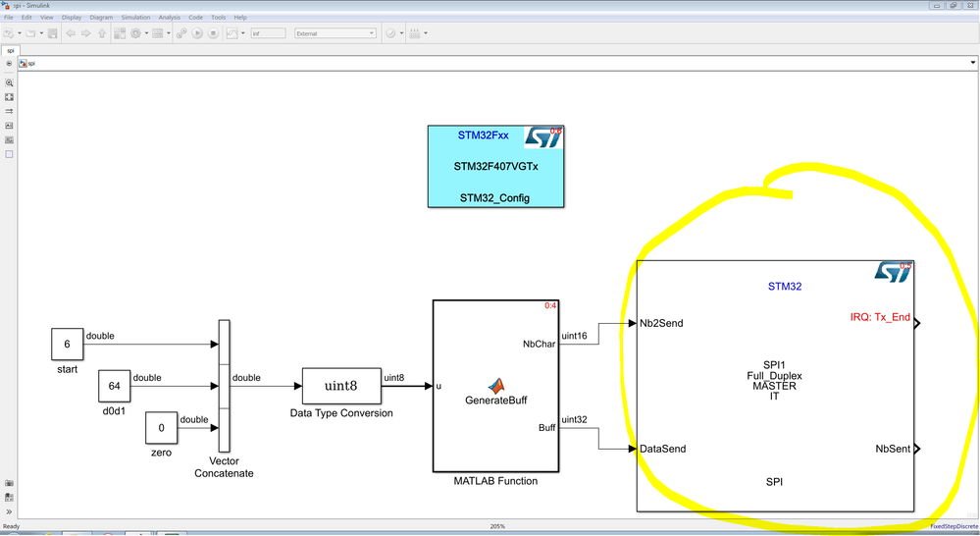Viewport: 980px width, 536px height.
Task: Open the Tools menu
Action: 218,18
